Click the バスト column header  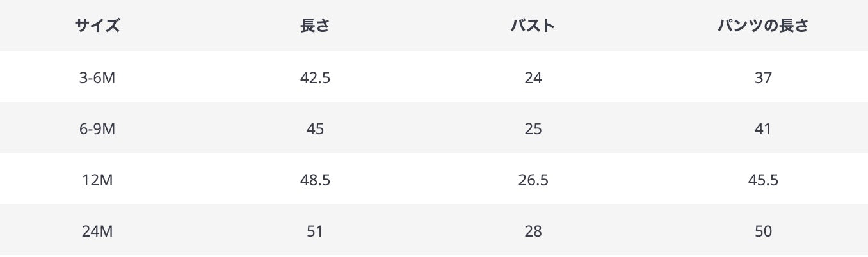point(533,26)
